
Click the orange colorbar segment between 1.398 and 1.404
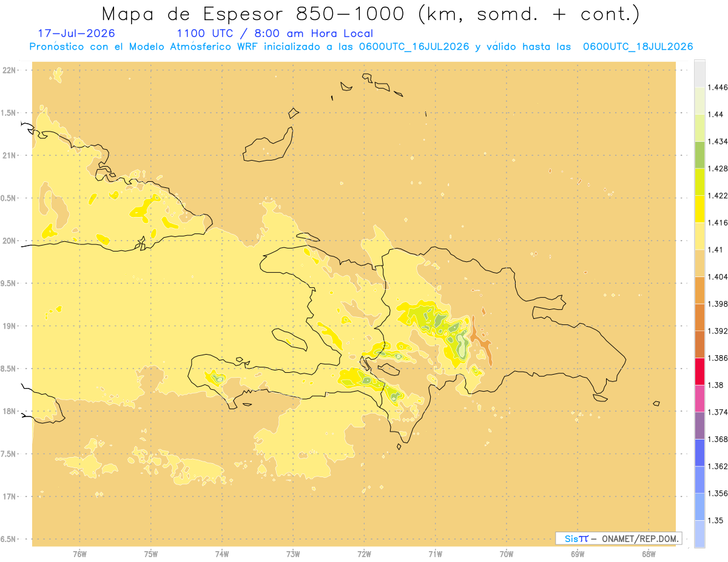(699, 290)
